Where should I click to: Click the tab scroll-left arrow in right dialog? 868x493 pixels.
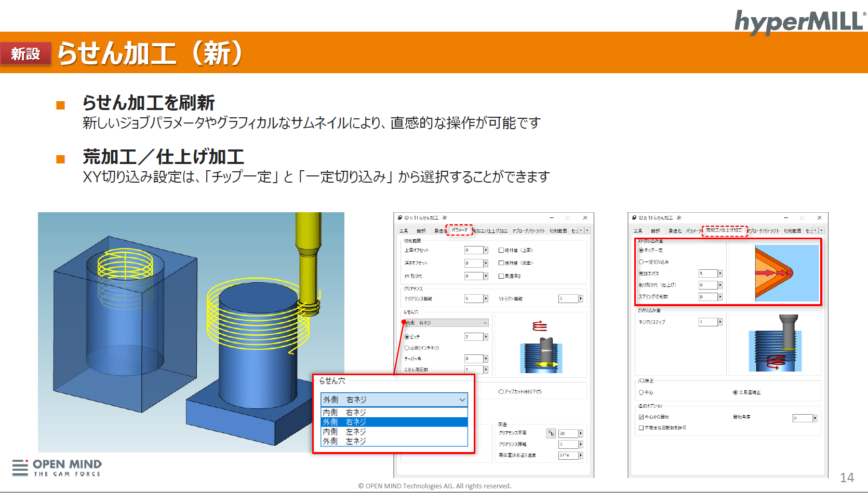[x=815, y=230]
